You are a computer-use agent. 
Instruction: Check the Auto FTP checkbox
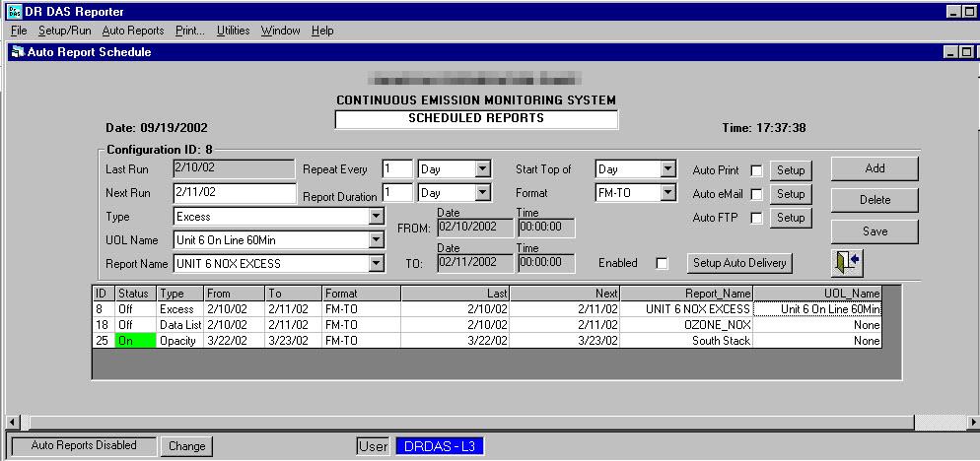(x=756, y=218)
